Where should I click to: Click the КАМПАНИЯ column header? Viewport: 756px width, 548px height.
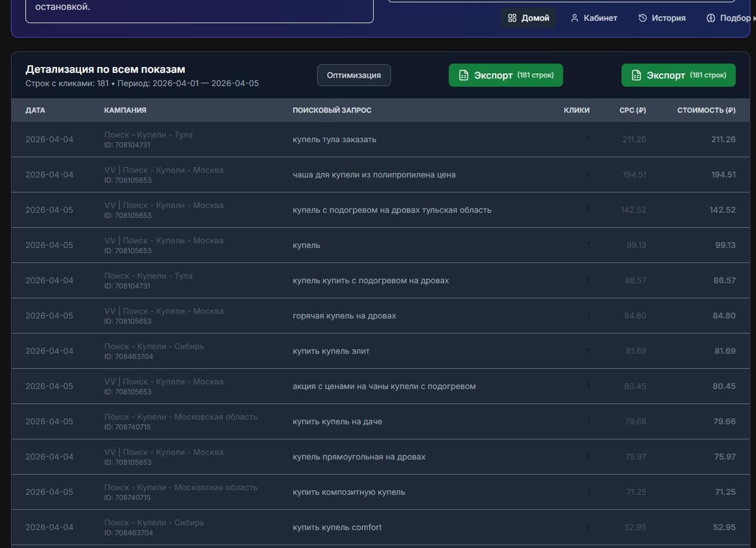(125, 110)
